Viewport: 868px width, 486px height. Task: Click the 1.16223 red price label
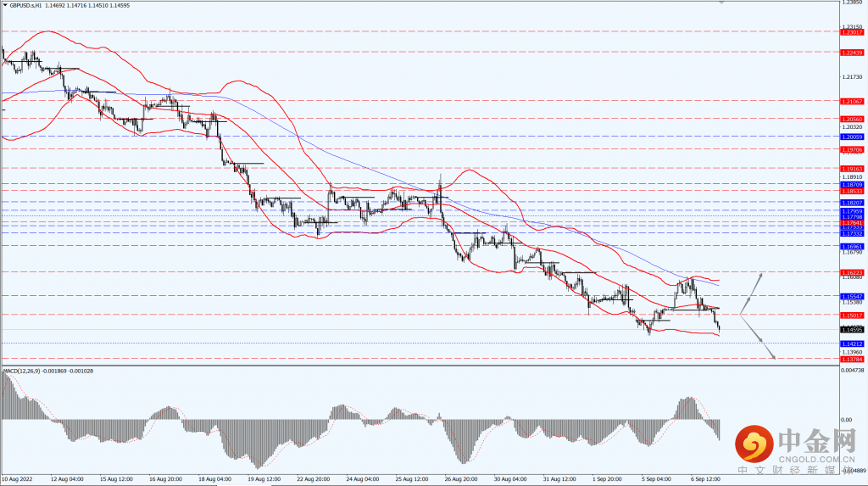851,272
